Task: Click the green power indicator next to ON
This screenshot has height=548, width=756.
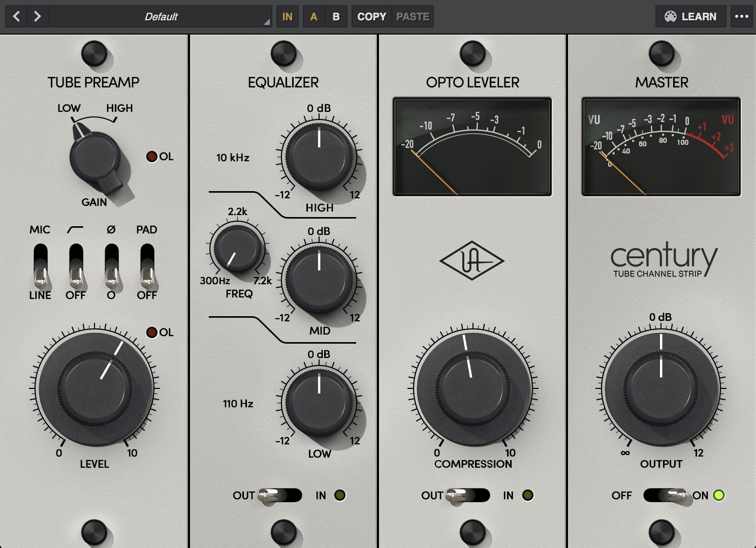Action: pyautogui.click(x=719, y=495)
